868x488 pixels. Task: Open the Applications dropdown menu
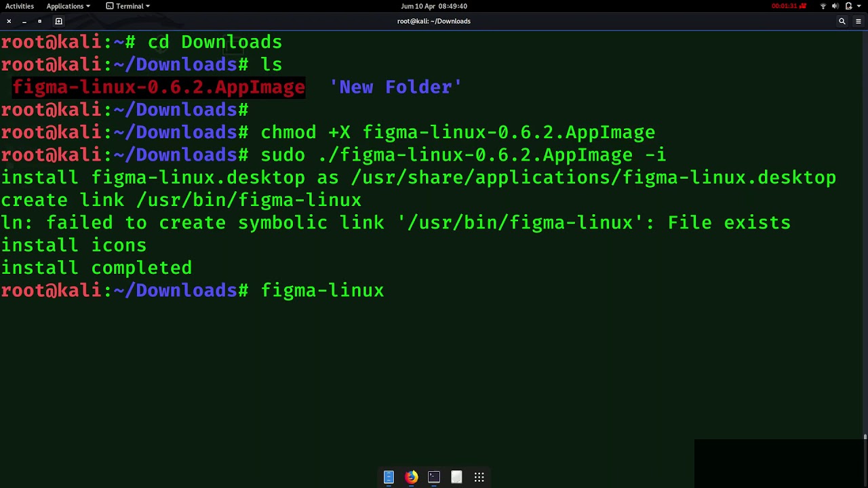(68, 6)
